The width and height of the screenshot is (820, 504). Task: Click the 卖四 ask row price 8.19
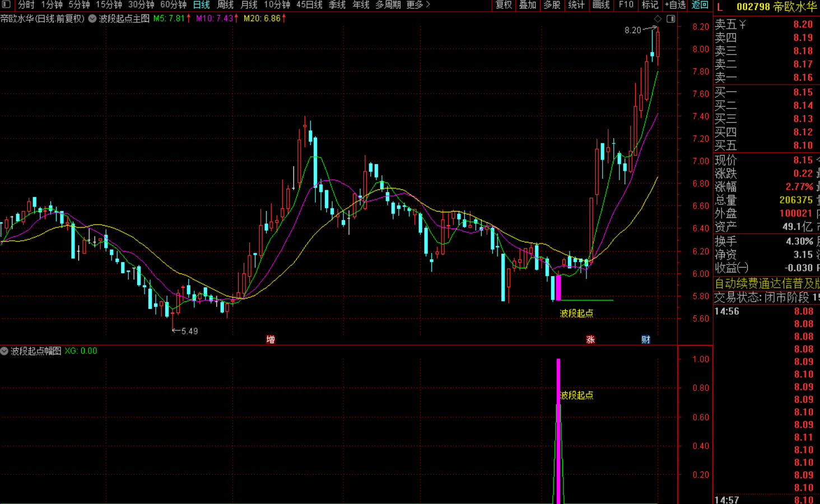[x=803, y=38]
